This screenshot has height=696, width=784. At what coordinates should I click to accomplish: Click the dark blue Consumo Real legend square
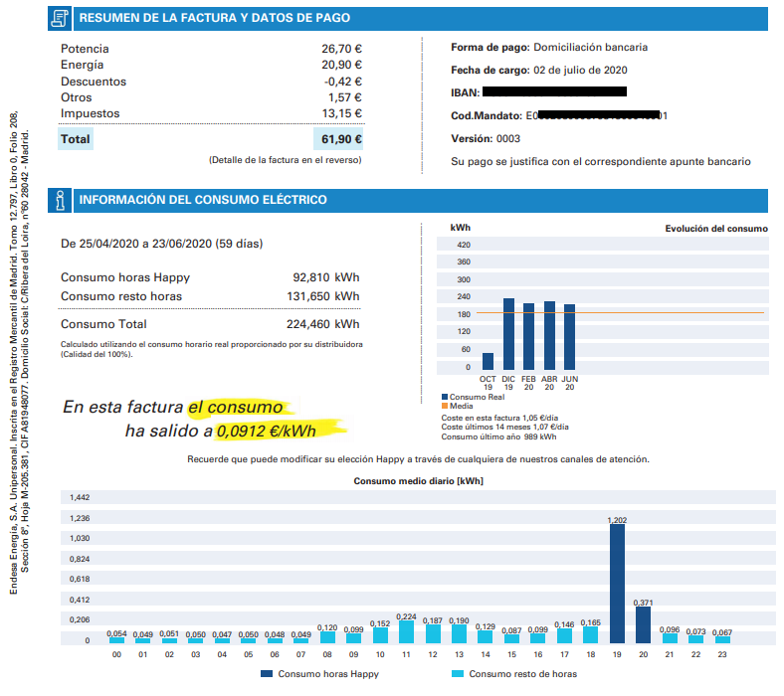[445, 397]
